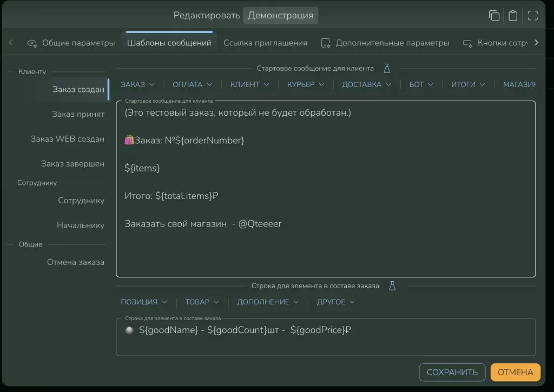Click flask icon beside Строка для элемента
Viewport: 554px width, 392px height.
pos(392,285)
